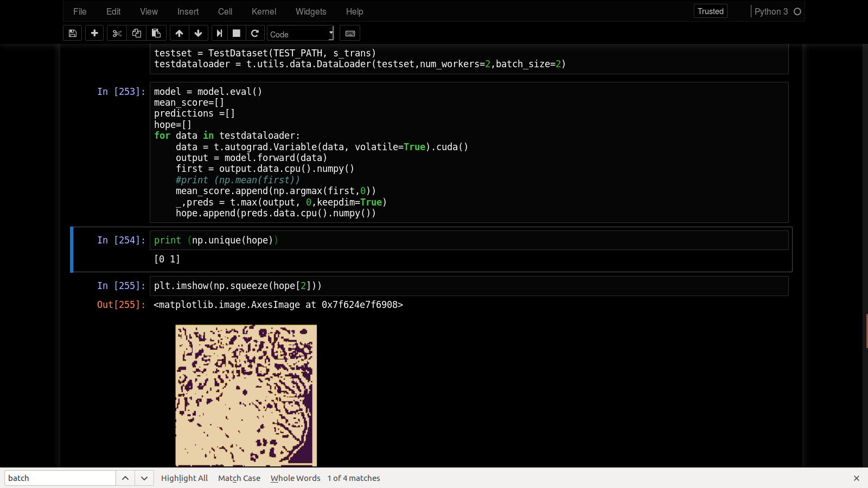Open the command palette keyboard icon

(350, 34)
